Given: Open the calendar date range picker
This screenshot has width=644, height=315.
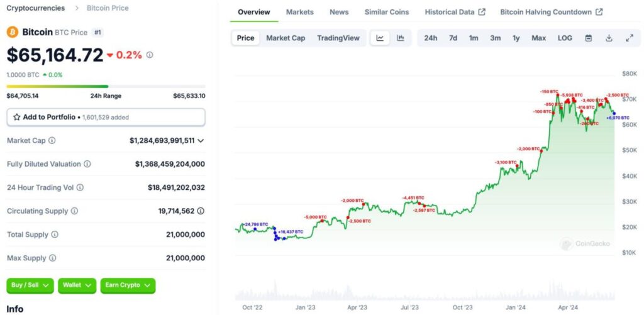Looking at the screenshot, I should (x=588, y=38).
